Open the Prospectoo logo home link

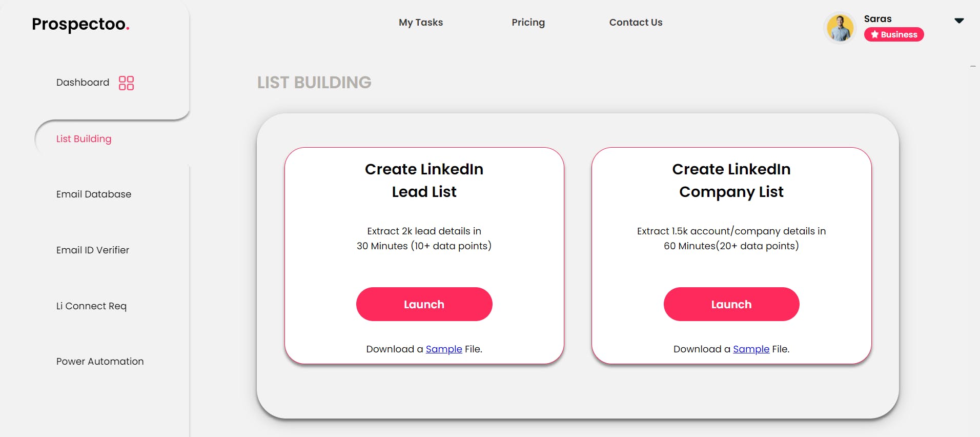click(80, 24)
